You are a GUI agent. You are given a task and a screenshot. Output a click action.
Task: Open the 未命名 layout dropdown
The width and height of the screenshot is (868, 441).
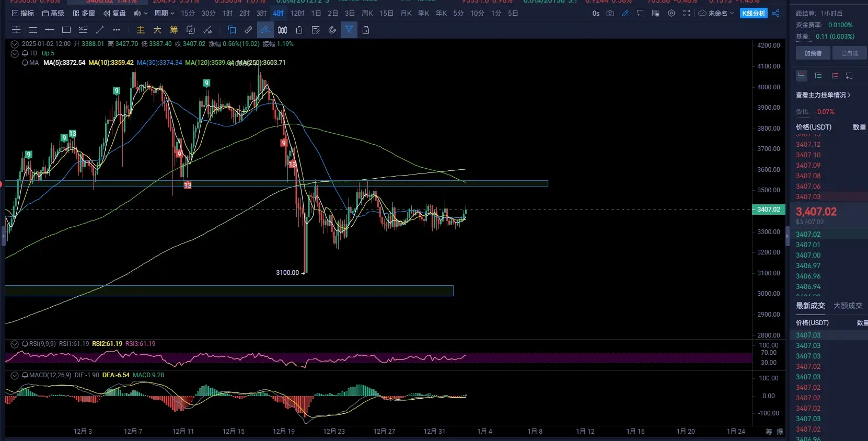pyautogui.click(x=716, y=13)
